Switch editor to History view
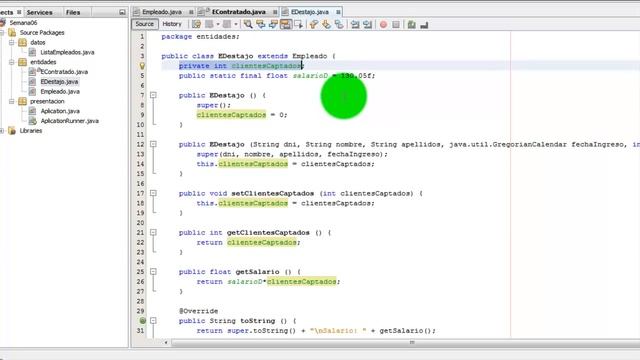This screenshot has height=360, width=640. [172, 24]
